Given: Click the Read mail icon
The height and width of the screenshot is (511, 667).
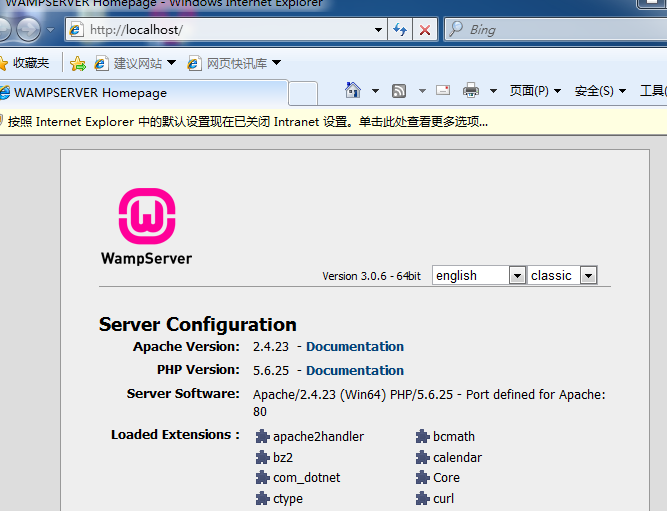Looking at the screenshot, I should pyautogui.click(x=443, y=90).
